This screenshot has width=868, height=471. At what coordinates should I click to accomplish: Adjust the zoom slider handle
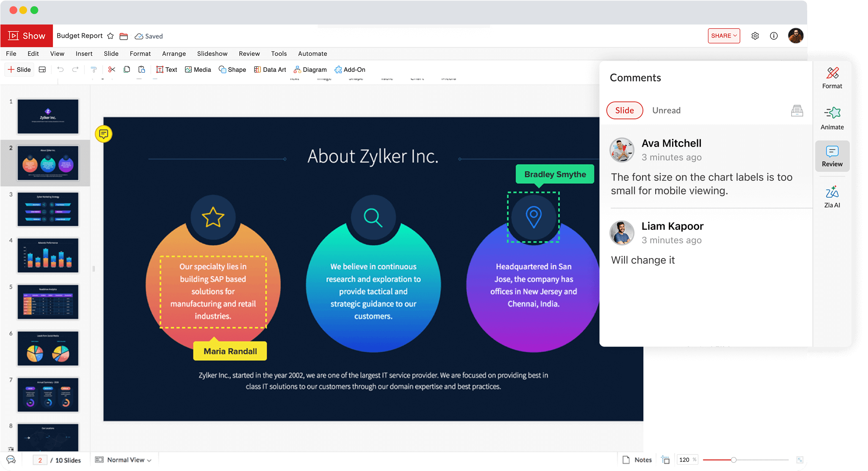734,460
